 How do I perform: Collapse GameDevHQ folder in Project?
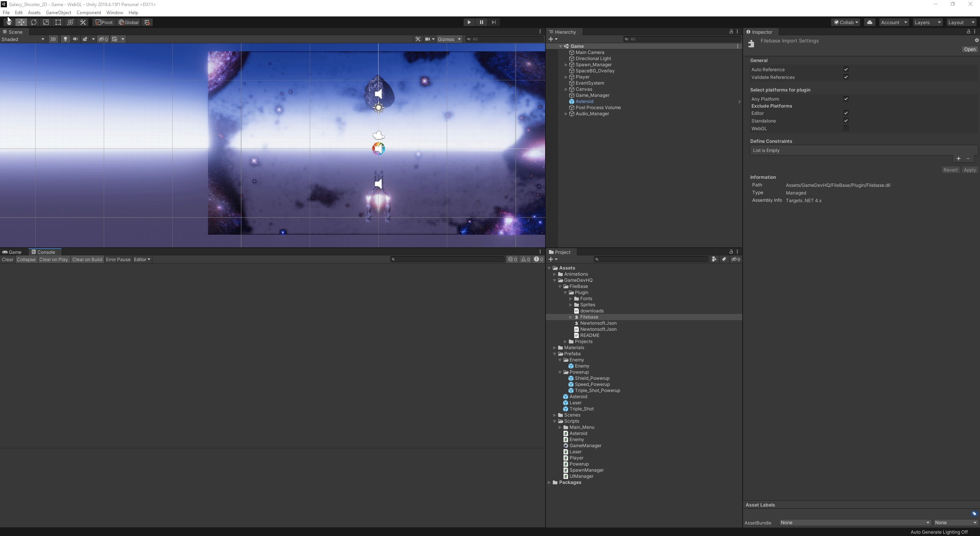click(x=554, y=280)
